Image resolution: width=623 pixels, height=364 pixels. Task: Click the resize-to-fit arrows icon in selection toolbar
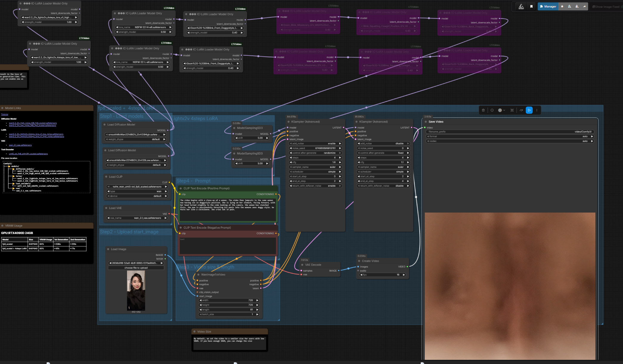512,110
